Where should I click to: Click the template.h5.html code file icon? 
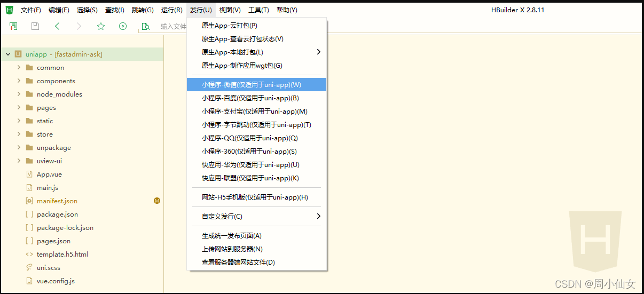29,255
